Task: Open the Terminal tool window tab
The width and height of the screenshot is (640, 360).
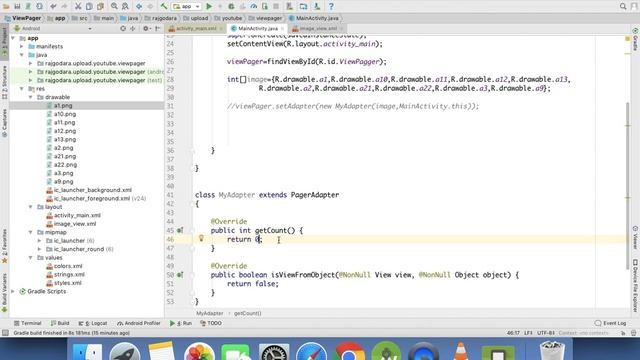Action: coord(28,323)
